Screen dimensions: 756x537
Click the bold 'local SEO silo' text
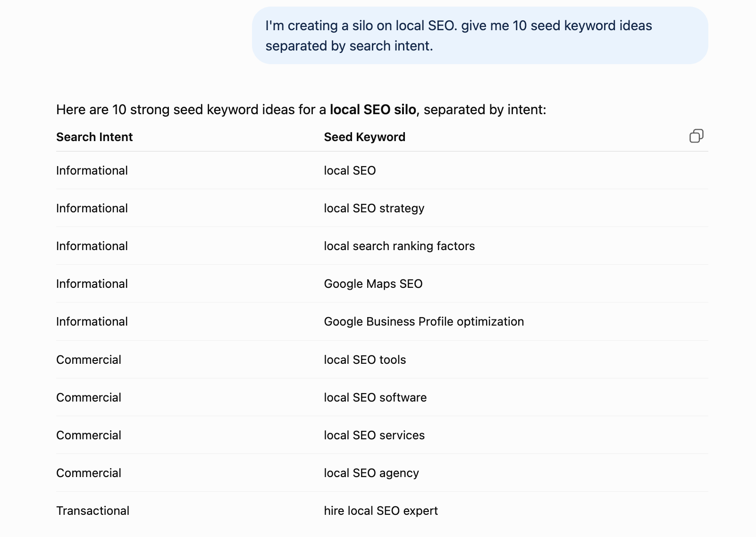(x=373, y=109)
